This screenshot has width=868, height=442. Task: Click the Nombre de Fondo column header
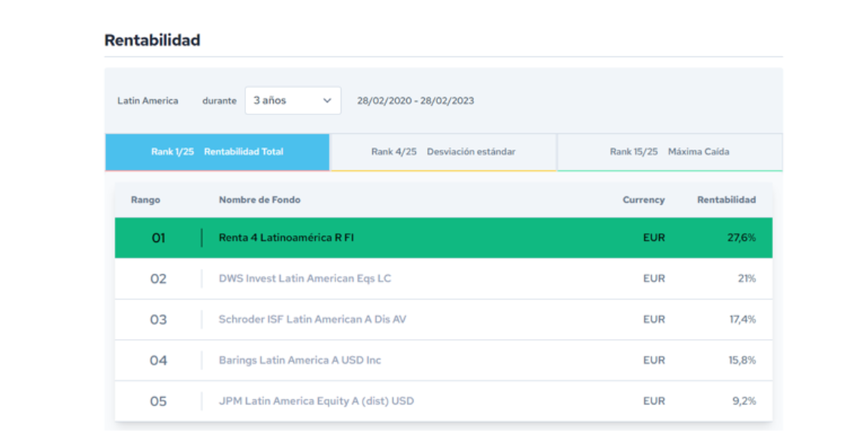[x=259, y=200]
